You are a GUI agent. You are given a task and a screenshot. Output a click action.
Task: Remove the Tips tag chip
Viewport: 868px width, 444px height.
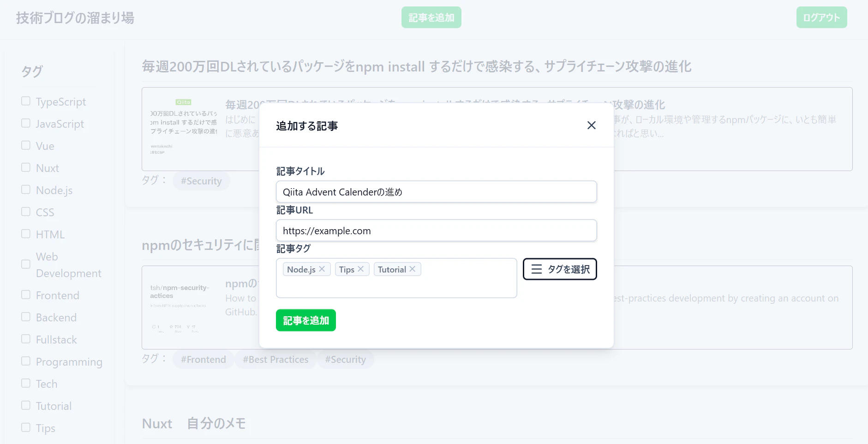click(361, 269)
